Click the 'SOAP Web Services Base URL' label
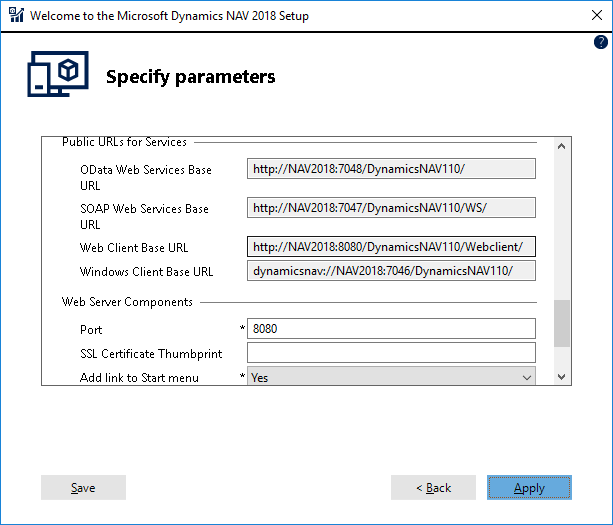Screen dimensions: 613x525 click(144, 217)
